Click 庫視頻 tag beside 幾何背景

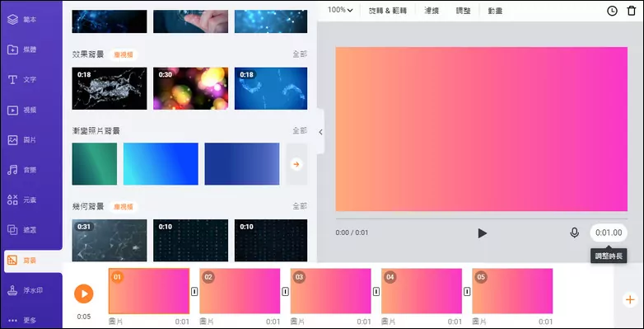[x=124, y=207]
